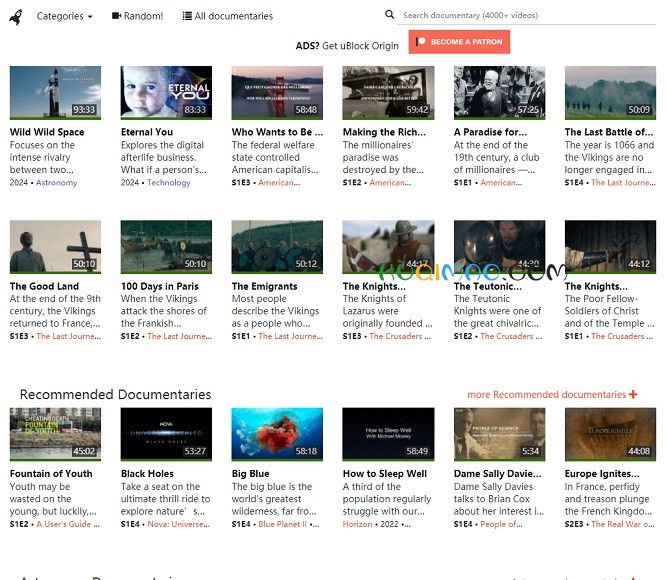Open the Fountain of Youth thumbnail
The image size is (666, 580).
[55, 434]
